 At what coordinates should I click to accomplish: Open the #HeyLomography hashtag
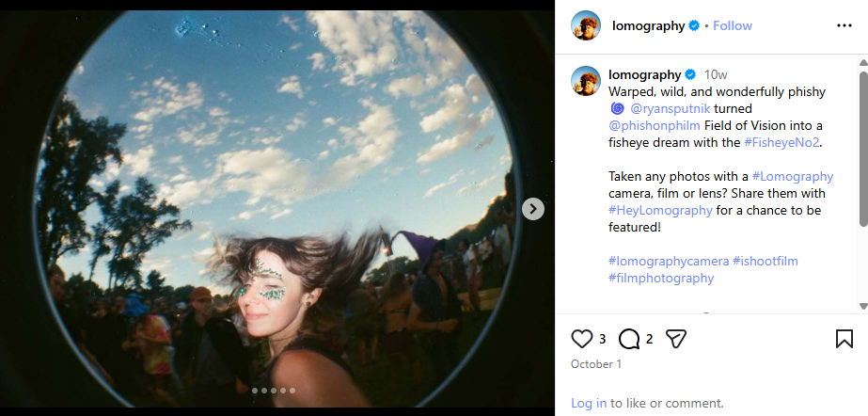660,210
